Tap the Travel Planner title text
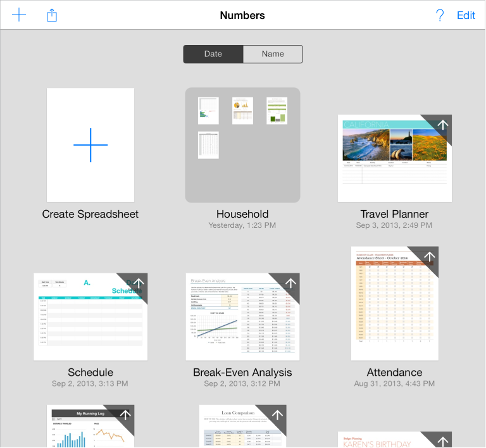Viewport: 486px width, 448px height. 394,214
